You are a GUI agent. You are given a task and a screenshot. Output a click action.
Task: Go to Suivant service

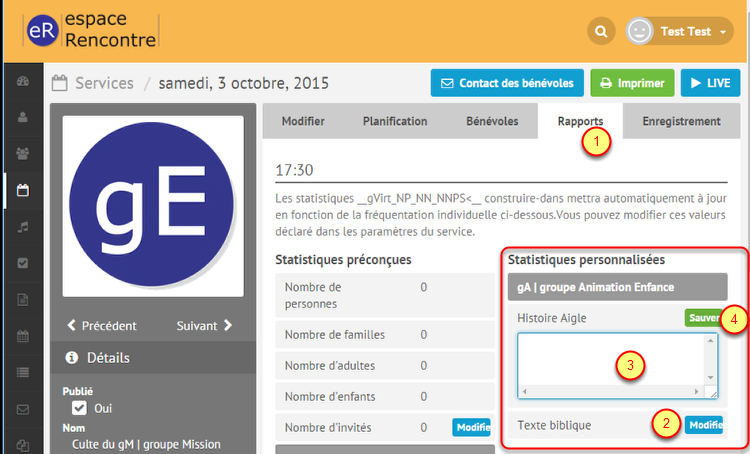[204, 326]
